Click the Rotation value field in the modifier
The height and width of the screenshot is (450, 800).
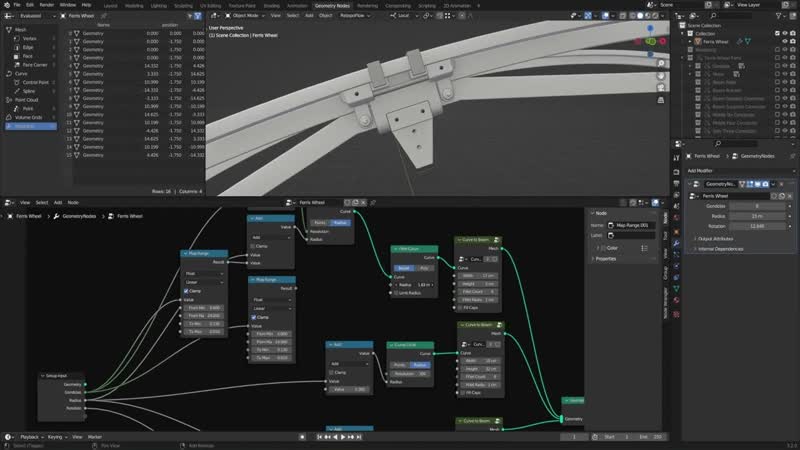(x=757, y=226)
